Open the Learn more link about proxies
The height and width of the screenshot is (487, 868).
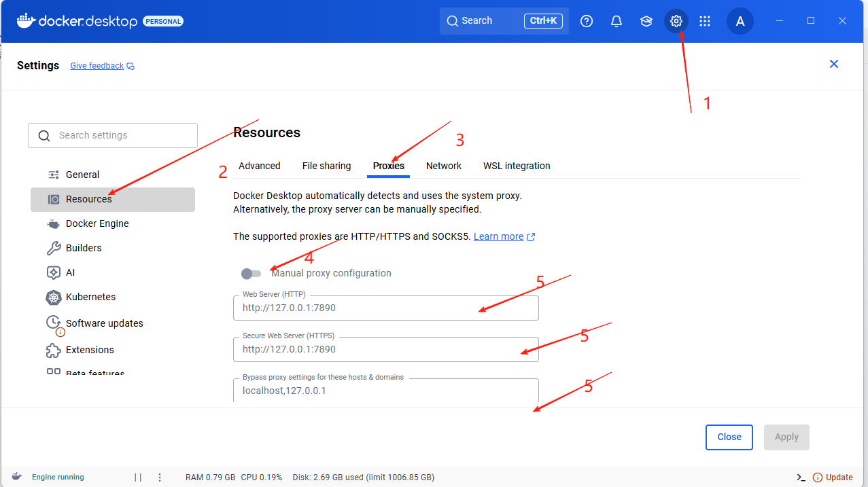coord(499,236)
